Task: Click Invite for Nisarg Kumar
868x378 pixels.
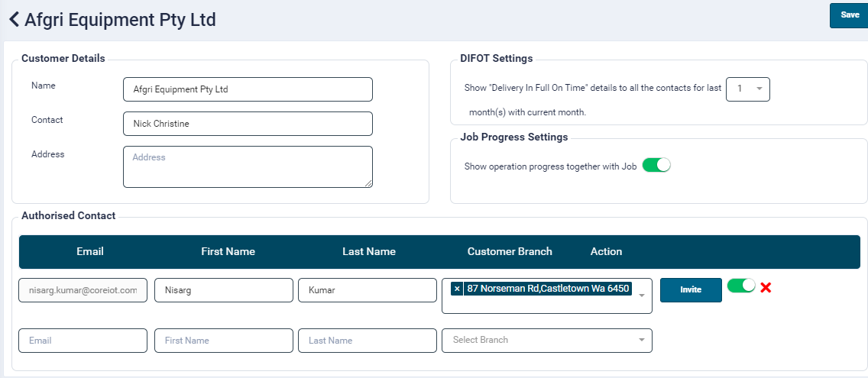Action: pos(691,290)
